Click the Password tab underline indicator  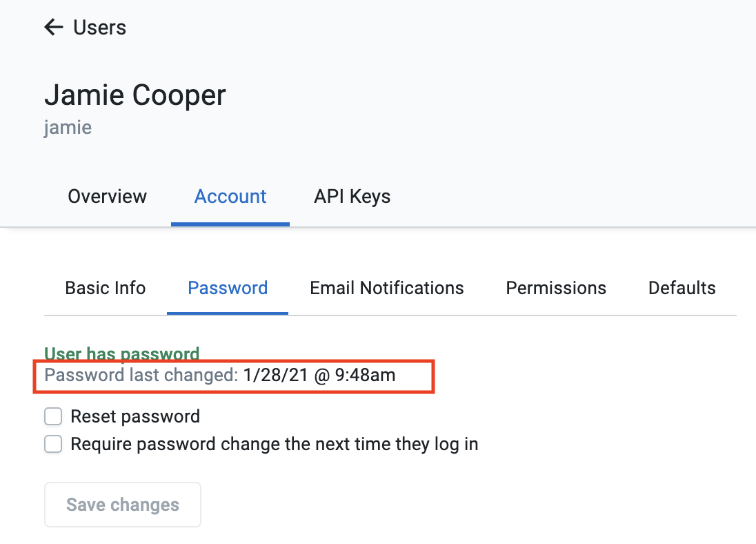point(227,313)
